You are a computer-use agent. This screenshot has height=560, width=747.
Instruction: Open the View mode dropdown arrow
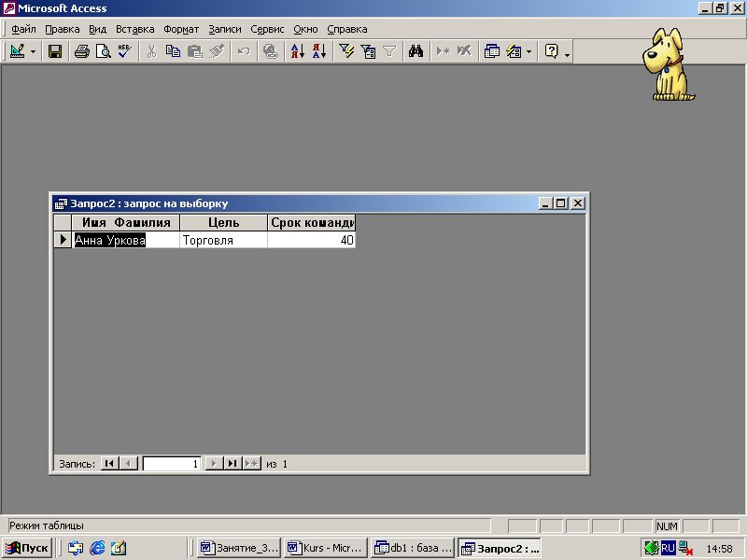click(x=33, y=51)
